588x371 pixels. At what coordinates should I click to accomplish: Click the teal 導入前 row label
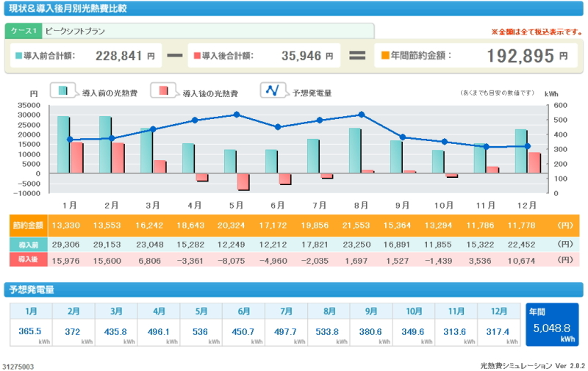(27, 243)
